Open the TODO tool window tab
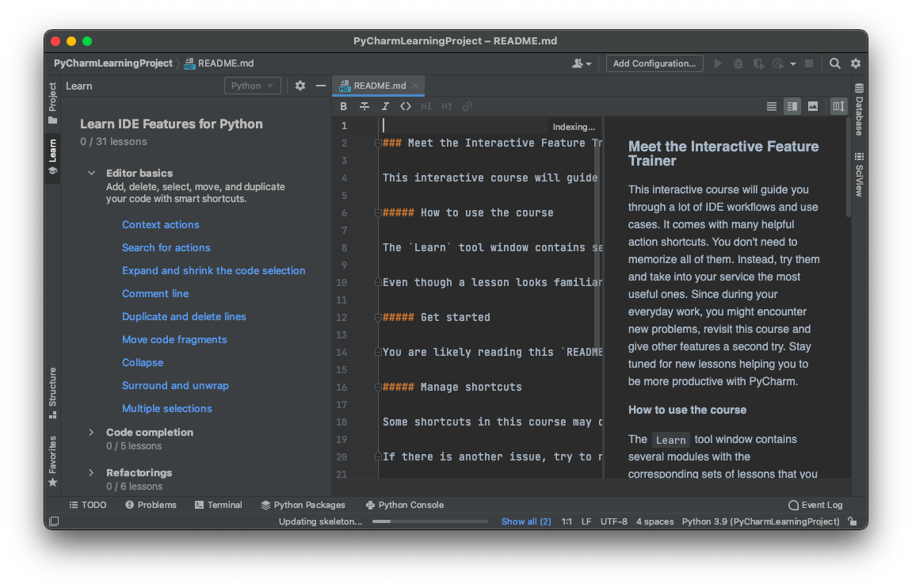The width and height of the screenshot is (912, 588). [x=88, y=505]
